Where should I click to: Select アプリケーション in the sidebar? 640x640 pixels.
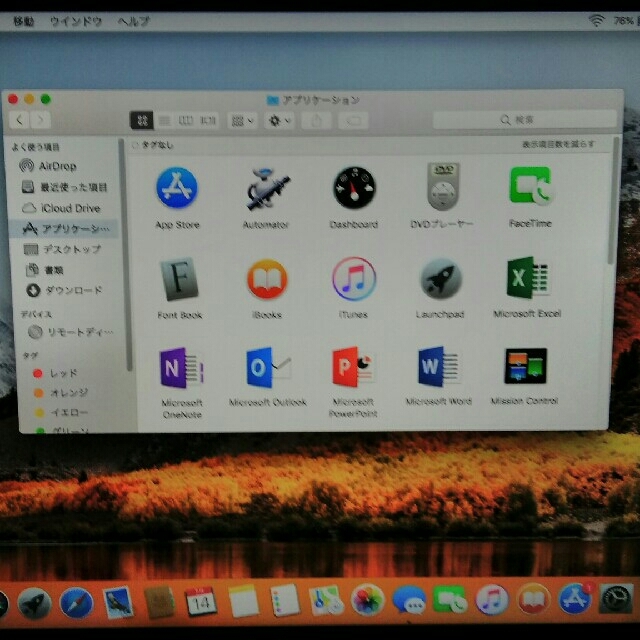[x=63, y=229]
